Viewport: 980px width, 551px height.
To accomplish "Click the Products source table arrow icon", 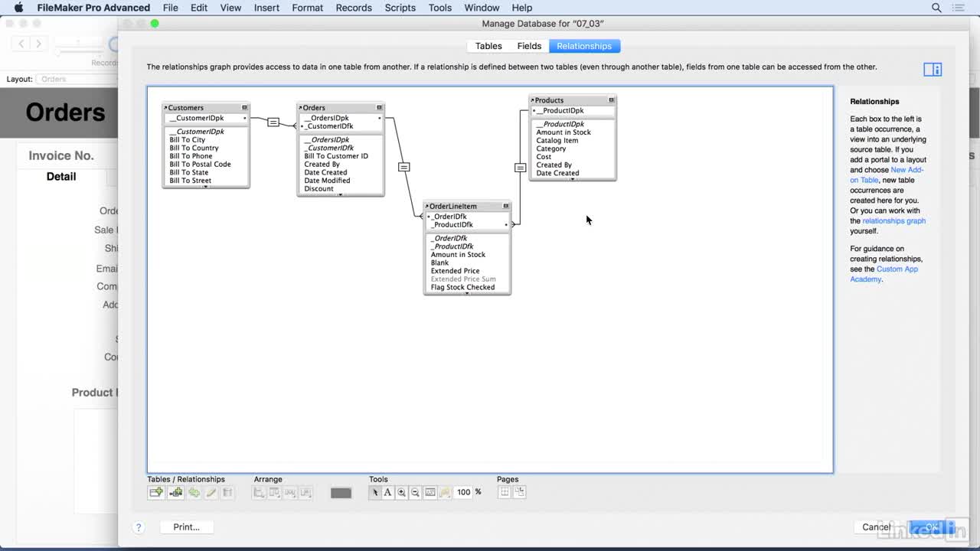I will pyautogui.click(x=533, y=100).
